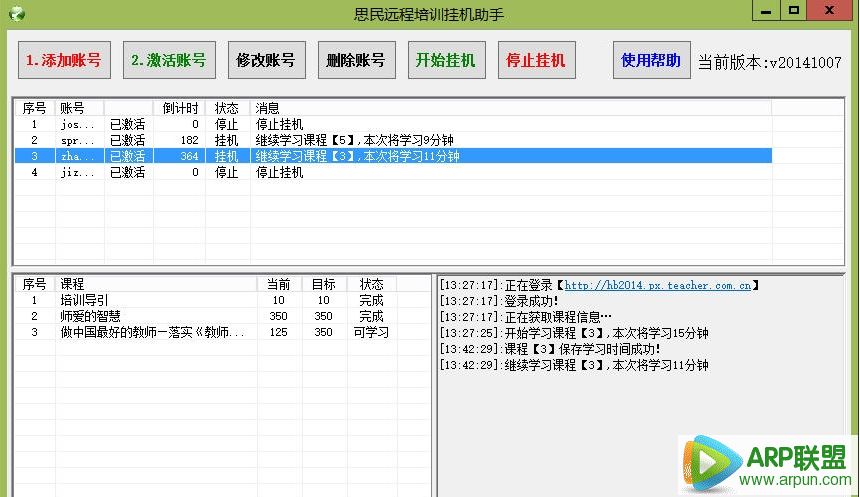Open the hb2014.px.teacher.com.cn link in the log
The height and width of the screenshot is (497, 860).
point(658,285)
